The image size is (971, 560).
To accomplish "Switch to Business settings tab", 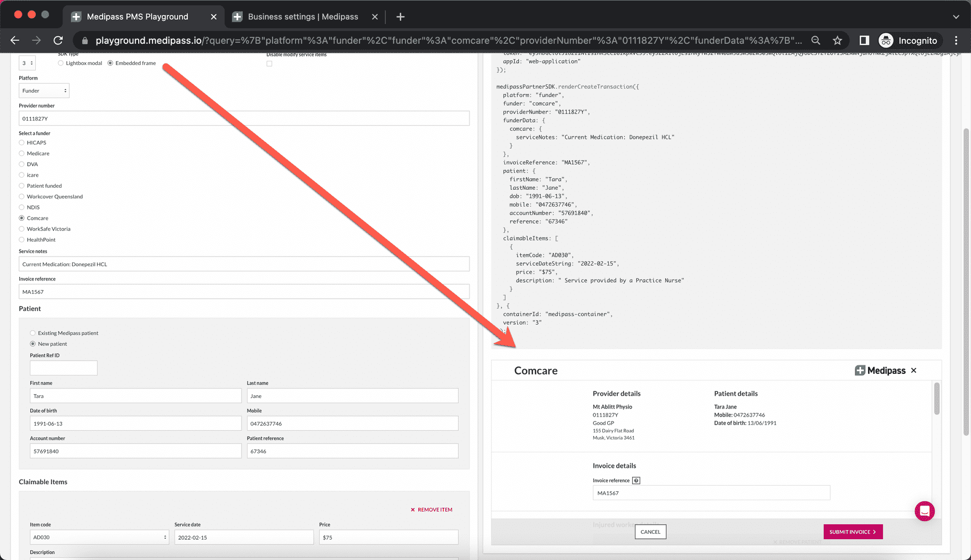I will coord(303,17).
